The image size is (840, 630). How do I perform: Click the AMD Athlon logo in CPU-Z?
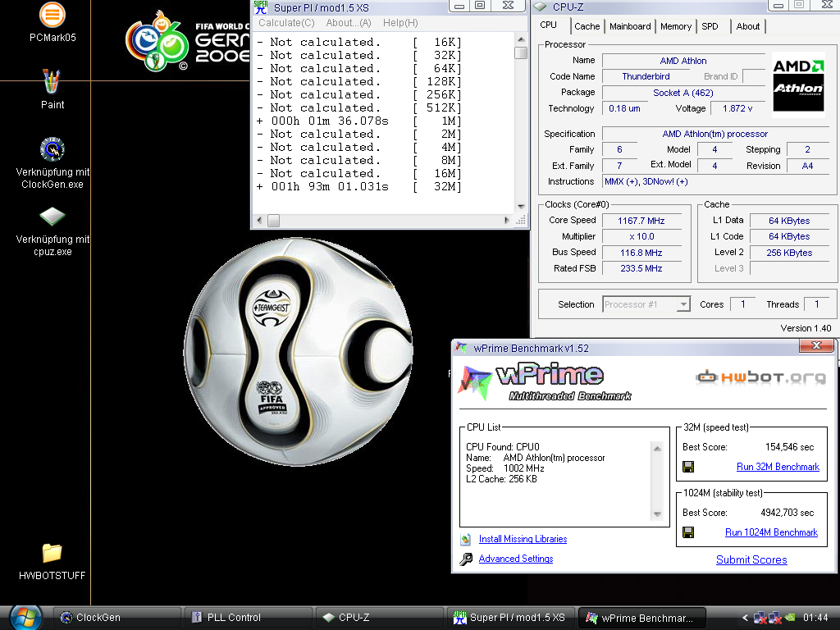(x=798, y=84)
